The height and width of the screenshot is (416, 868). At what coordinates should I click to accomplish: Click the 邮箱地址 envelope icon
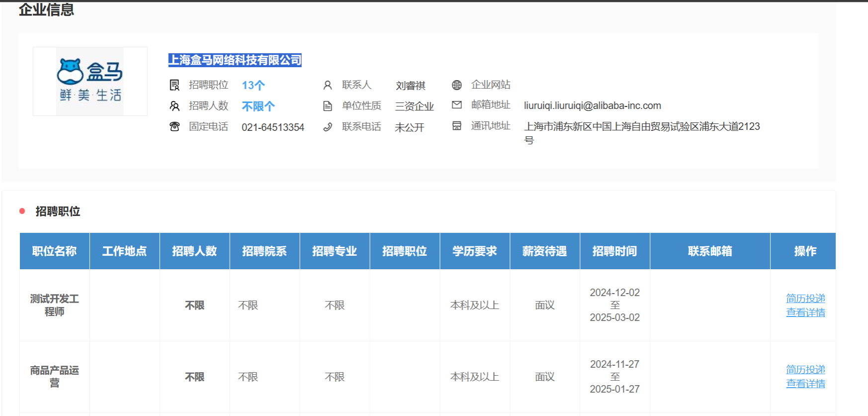457,105
